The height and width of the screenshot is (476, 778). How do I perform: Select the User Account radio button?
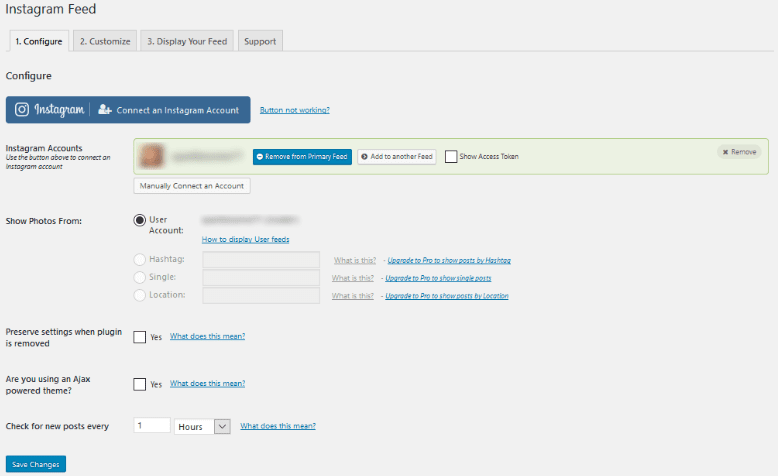coord(139,220)
